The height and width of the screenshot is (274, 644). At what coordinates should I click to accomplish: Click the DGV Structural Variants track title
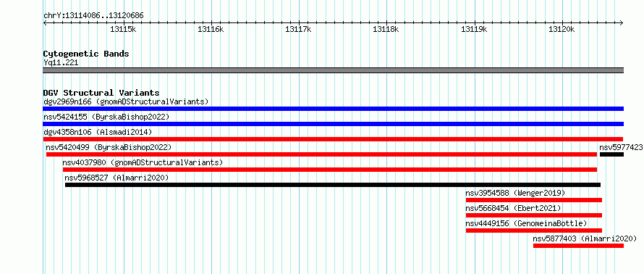coord(101,93)
